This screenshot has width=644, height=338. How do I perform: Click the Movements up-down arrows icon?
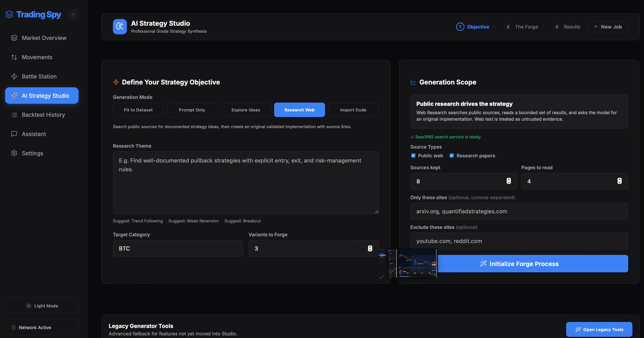point(14,57)
